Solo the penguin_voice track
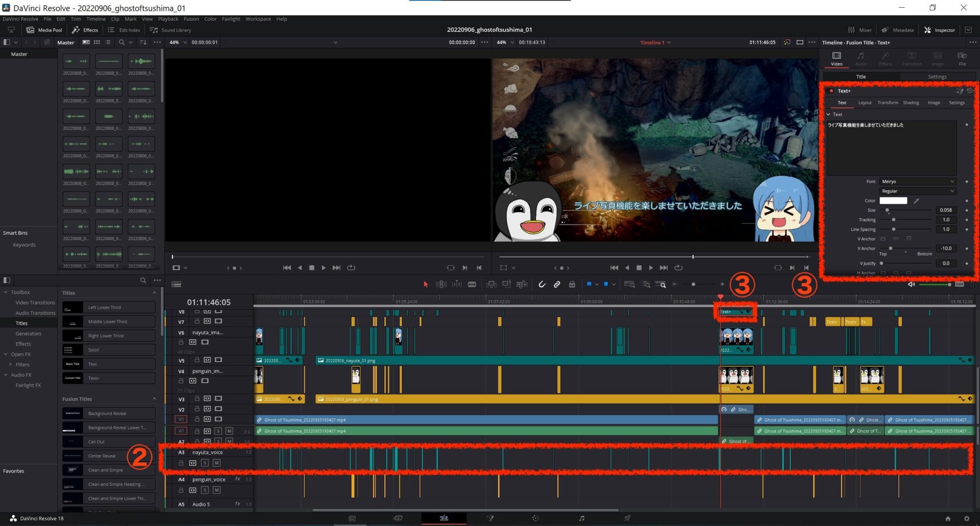This screenshot has width=980, height=526. point(205,490)
